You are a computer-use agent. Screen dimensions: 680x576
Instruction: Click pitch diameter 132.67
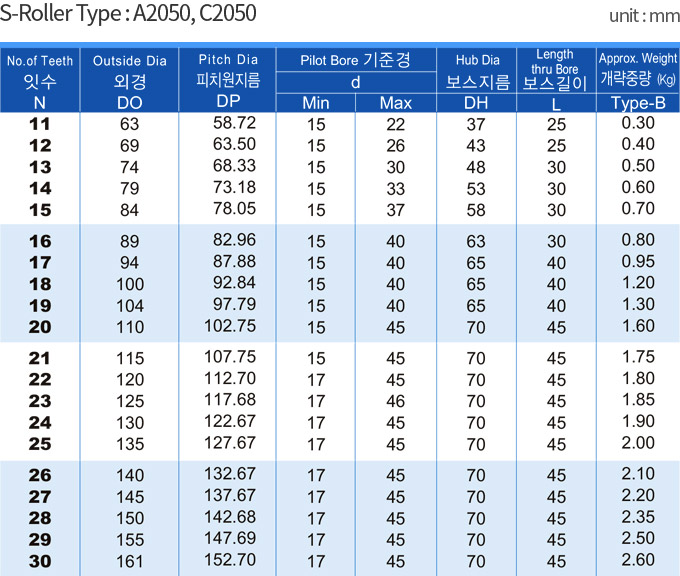(x=230, y=474)
